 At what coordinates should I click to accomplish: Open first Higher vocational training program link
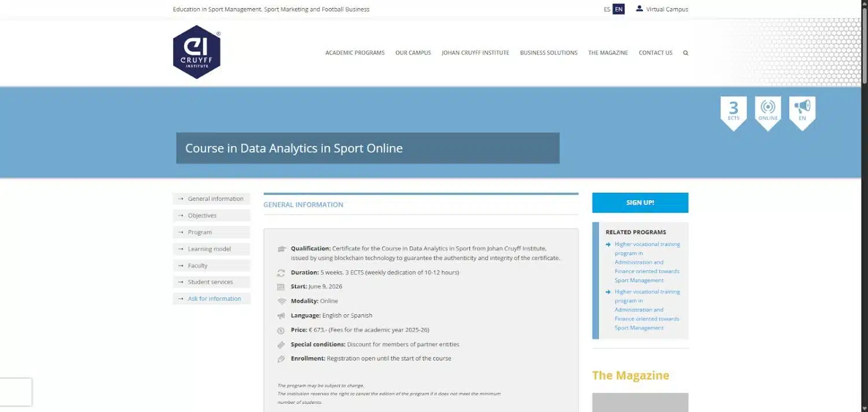coord(647,262)
